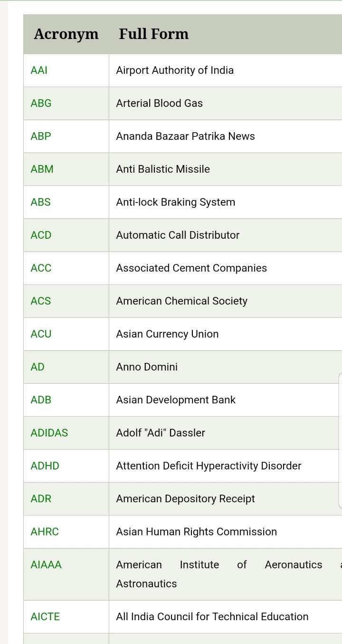This screenshot has width=342, height=644.
Task: Open the AHRC link
Action: [x=45, y=532]
